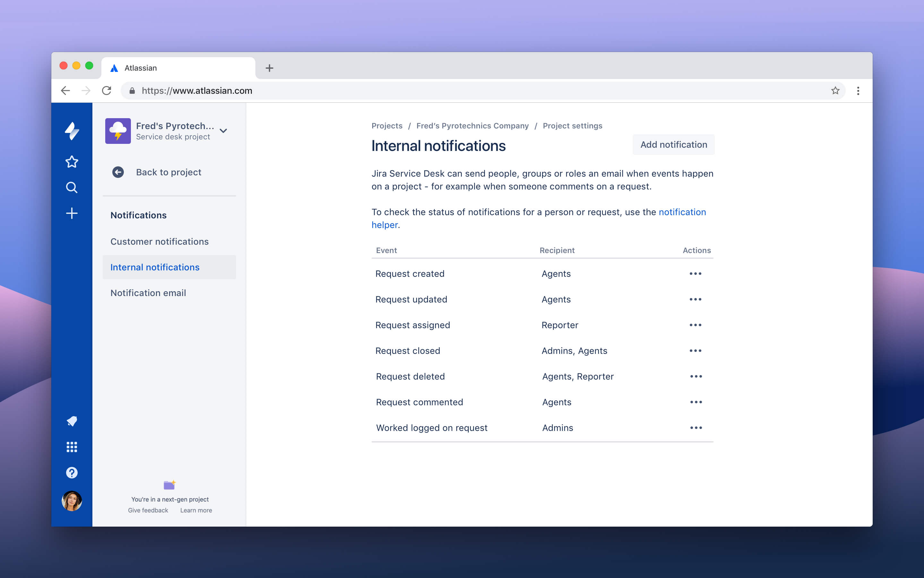Click the Back to project arrow icon

[118, 172]
